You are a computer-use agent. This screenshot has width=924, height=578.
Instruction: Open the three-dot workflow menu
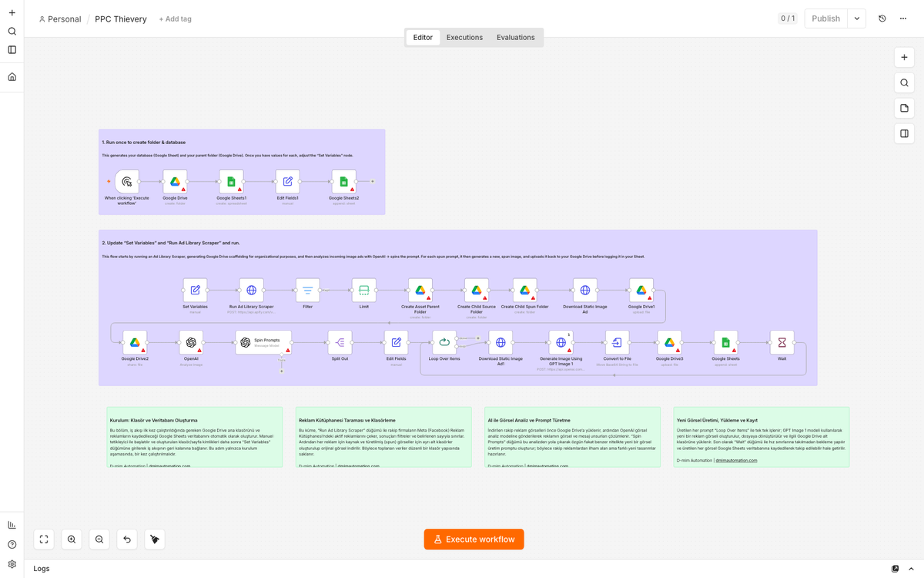(x=903, y=18)
